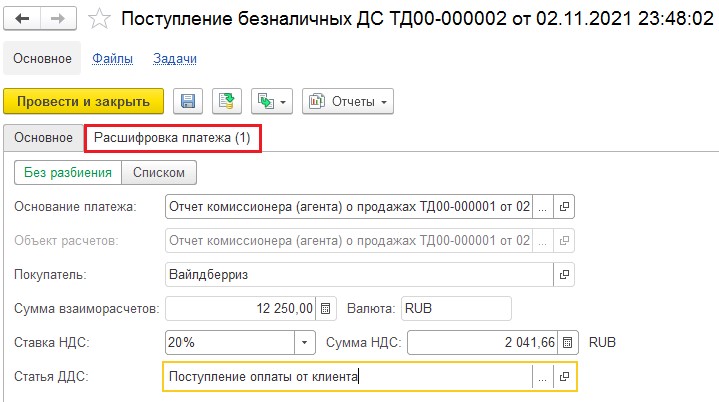
Task: Open the Объект расчетов linked document icon
Action: tap(564, 241)
